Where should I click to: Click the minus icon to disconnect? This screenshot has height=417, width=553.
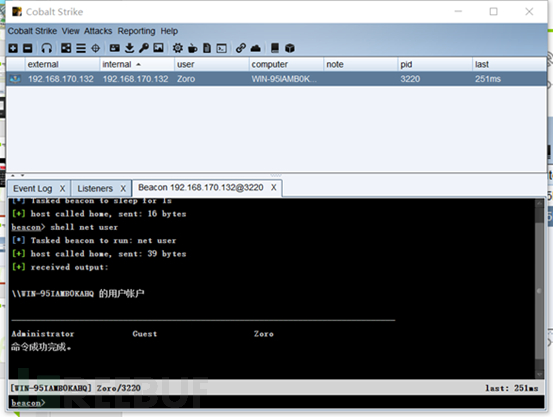[x=28, y=48]
